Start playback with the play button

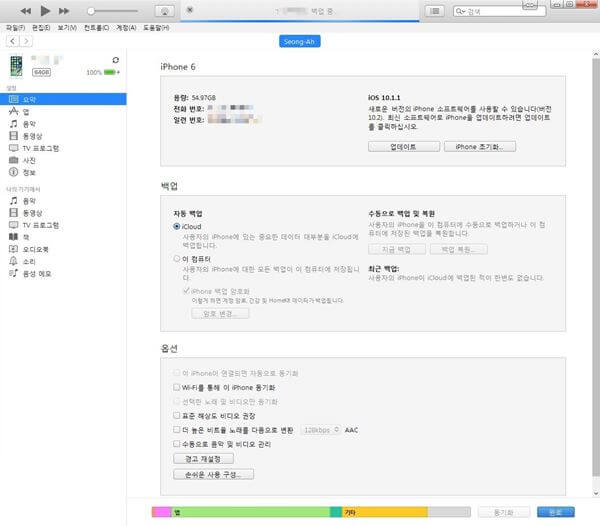click(45, 11)
